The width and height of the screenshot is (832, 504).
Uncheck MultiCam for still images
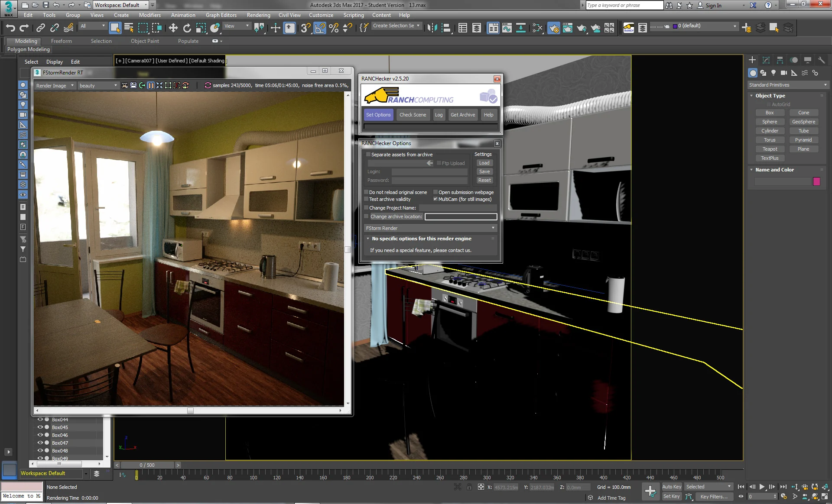(435, 199)
